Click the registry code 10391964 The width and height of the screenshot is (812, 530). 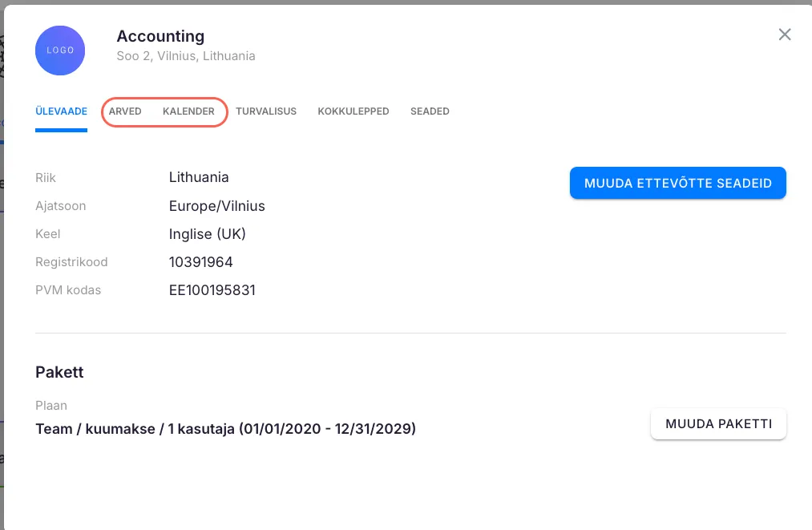[200, 262]
